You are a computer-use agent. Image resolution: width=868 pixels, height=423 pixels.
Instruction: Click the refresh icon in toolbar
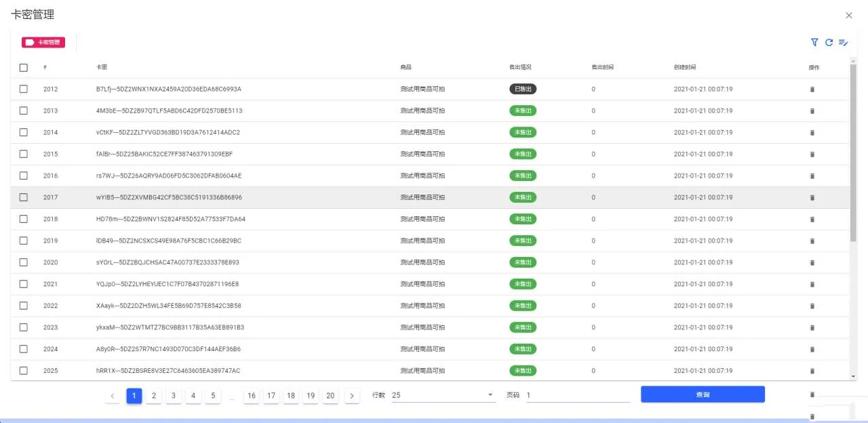pos(829,42)
